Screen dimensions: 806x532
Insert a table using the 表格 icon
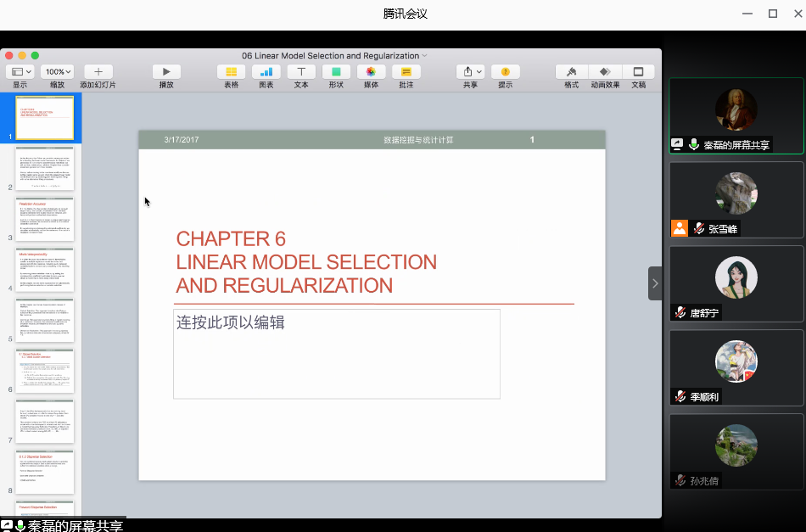tap(232, 72)
